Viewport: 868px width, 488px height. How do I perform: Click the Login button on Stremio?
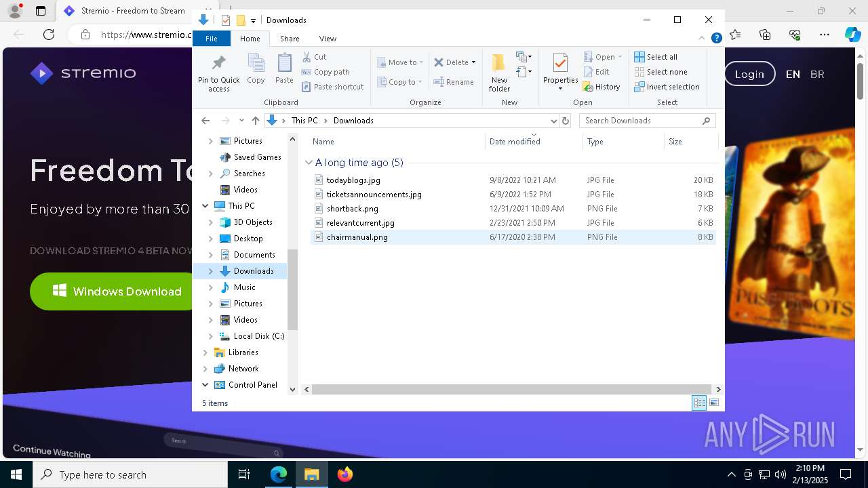(x=749, y=74)
